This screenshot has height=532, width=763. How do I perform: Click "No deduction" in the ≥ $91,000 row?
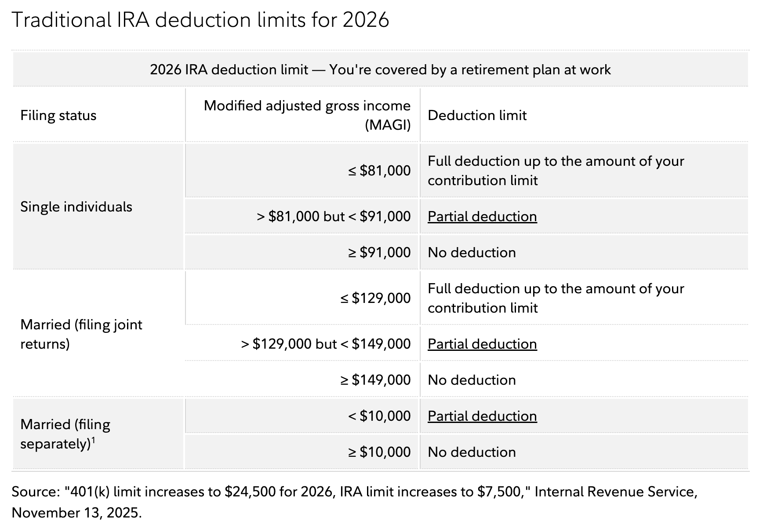(x=472, y=252)
